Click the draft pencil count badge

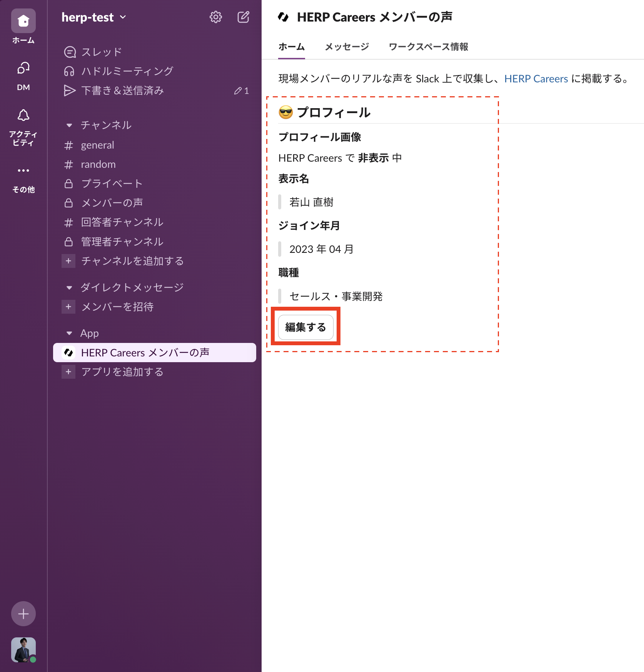pos(242,91)
